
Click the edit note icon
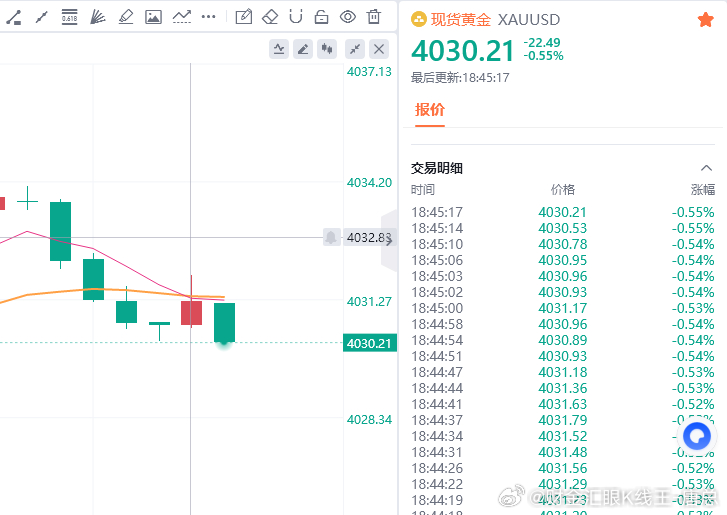244,17
